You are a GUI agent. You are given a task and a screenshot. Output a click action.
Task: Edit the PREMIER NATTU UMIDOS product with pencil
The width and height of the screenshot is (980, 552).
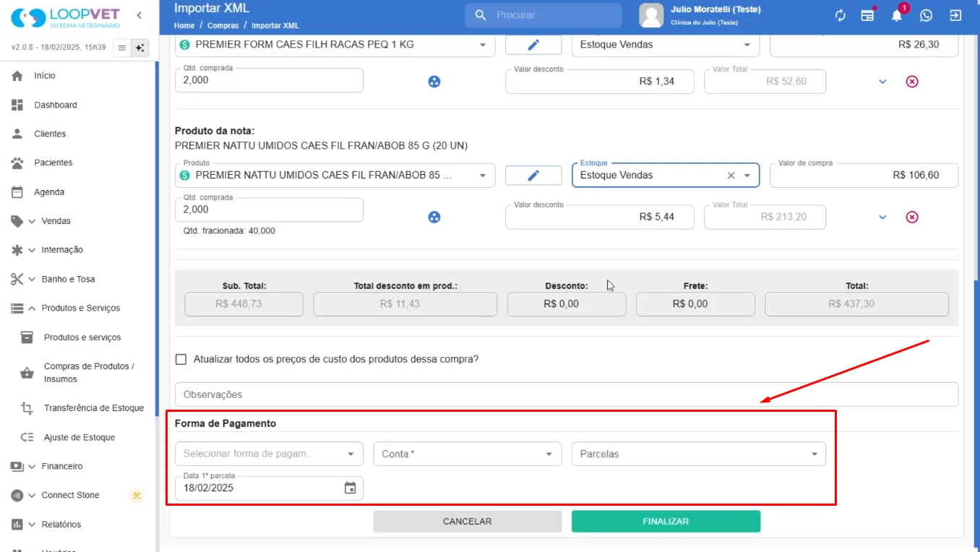click(x=533, y=176)
